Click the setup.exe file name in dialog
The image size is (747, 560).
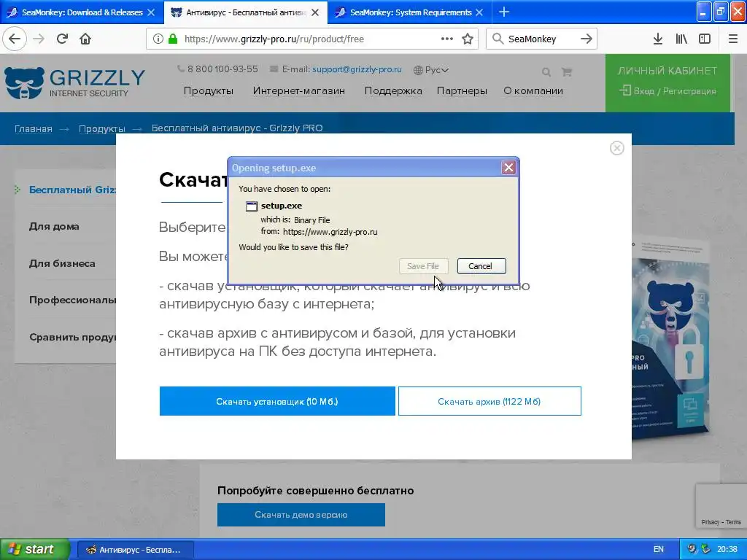(x=281, y=205)
